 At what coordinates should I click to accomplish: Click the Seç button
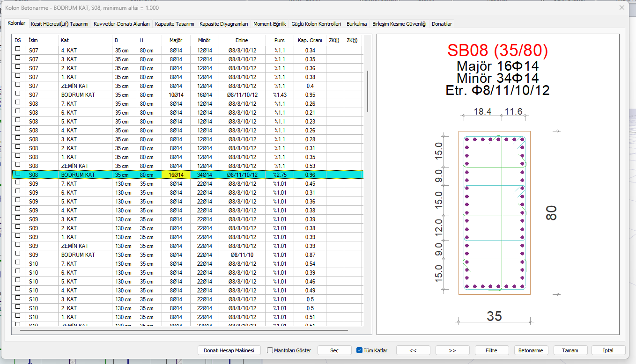334,350
